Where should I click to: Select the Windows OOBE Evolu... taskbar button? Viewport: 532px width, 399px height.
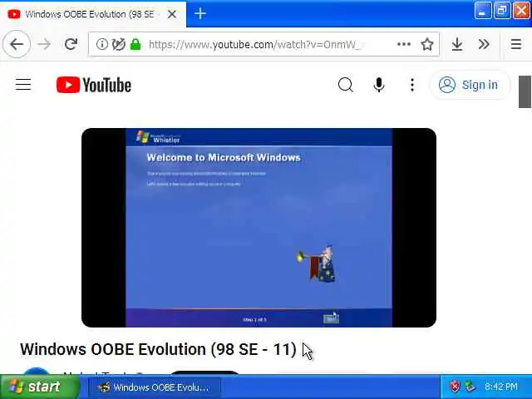point(155,387)
